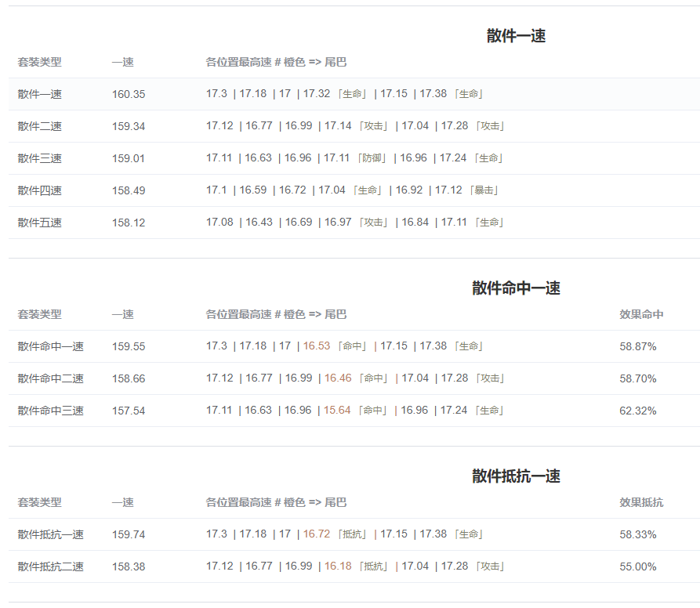The height and width of the screenshot is (608, 700).
Task: Select the 散件命中一速 row
Action: tap(354, 346)
